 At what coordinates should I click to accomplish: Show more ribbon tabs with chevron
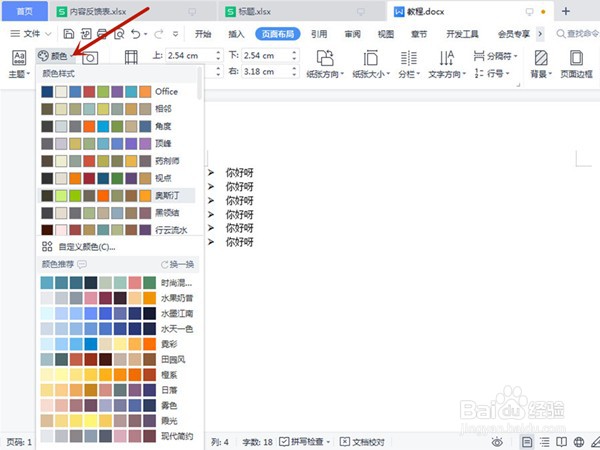click(540, 34)
